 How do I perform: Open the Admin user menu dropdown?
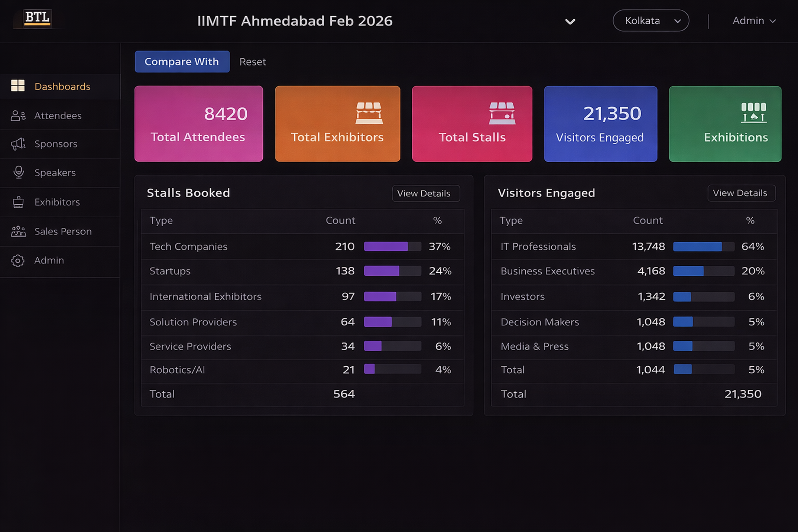(x=754, y=21)
